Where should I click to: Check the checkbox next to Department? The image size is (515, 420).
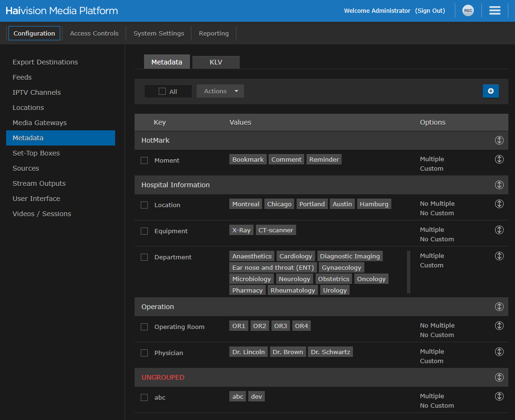[x=144, y=257]
